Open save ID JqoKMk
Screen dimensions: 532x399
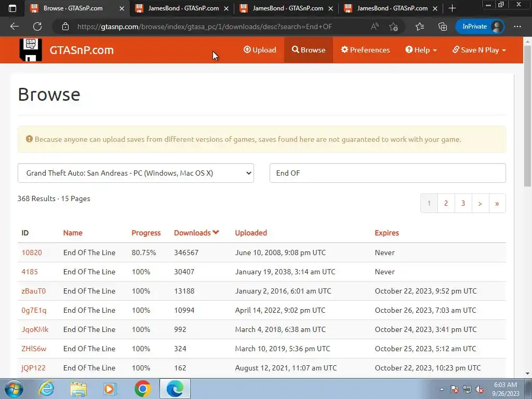pyautogui.click(x=35, y=329)
